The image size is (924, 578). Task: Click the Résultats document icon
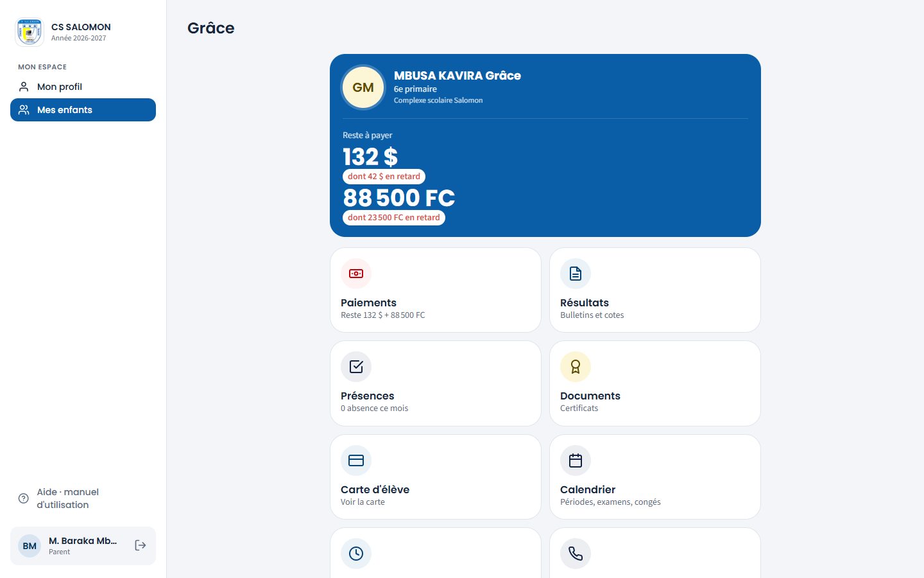[576, 274]
